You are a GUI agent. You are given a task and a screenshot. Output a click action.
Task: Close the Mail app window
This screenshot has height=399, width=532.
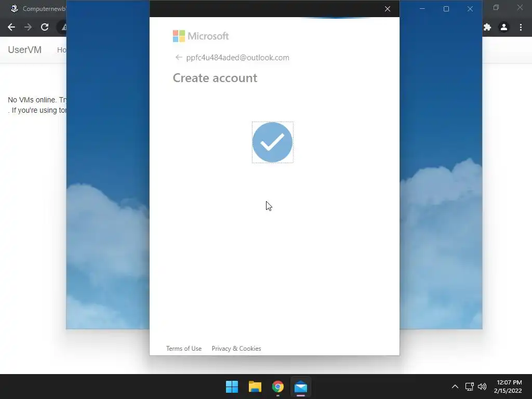click(x=470, y=9)
